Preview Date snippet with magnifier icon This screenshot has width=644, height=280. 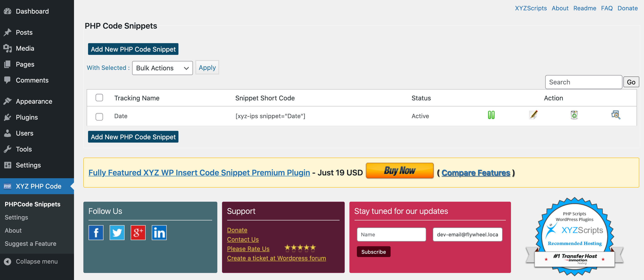click(615, 115)
